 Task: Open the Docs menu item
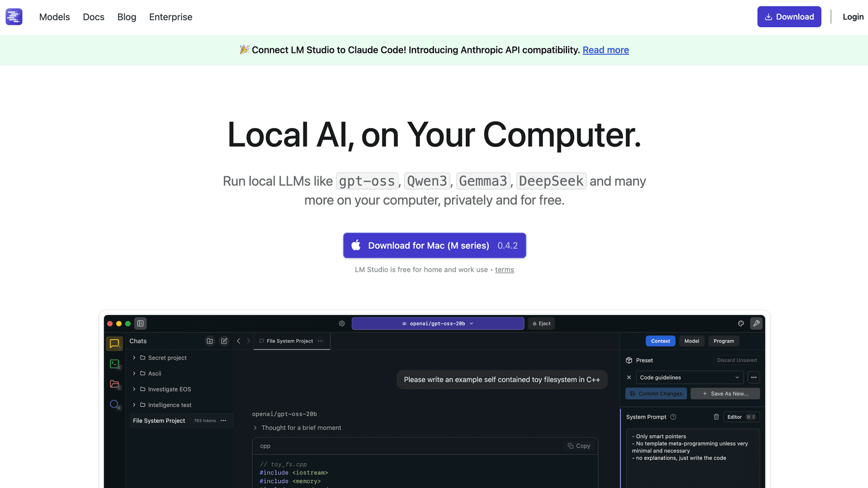(x=94, y=17)
